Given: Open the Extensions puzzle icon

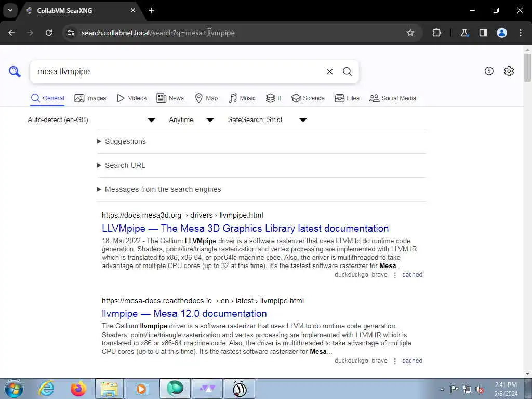Looking at the screenshot, I should [436, 33].
